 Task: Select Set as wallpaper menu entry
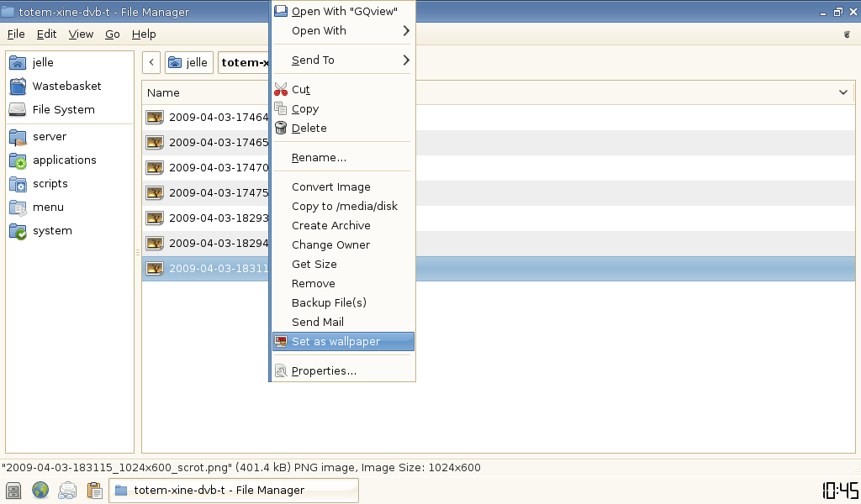point(335,342)
